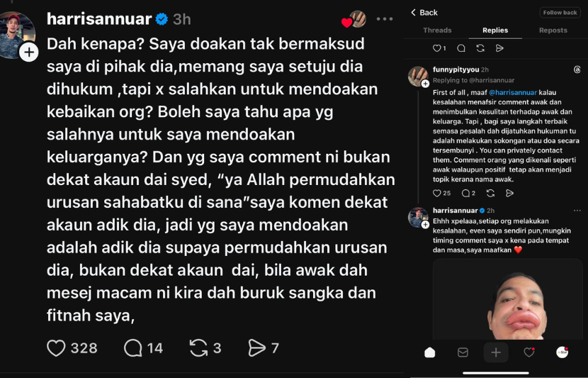Open the @harrisannuar mention link
Image resolution: width=588 pixels, height=378 pixels.
pos(513,92)
